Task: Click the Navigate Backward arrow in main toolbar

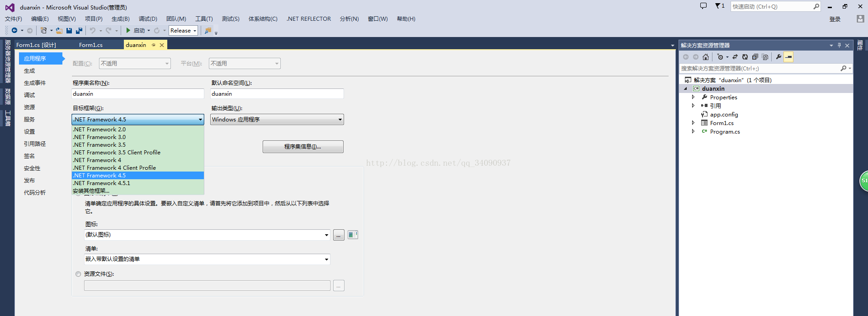Action: [14, 30]
